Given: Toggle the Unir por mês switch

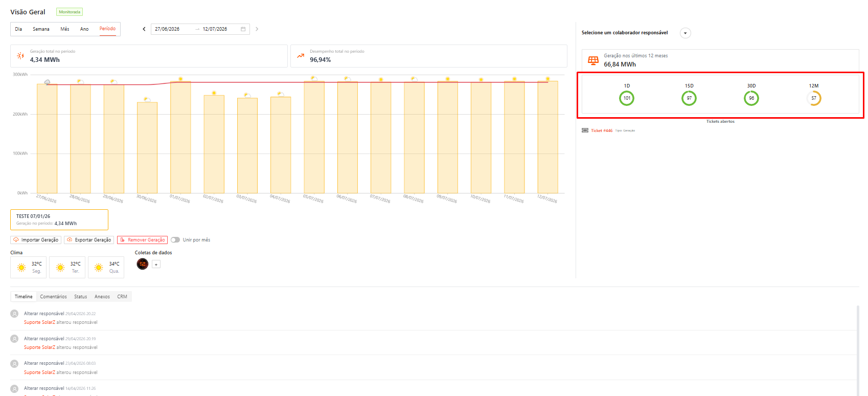Looking at the screenshot, I should click(175, 240).
